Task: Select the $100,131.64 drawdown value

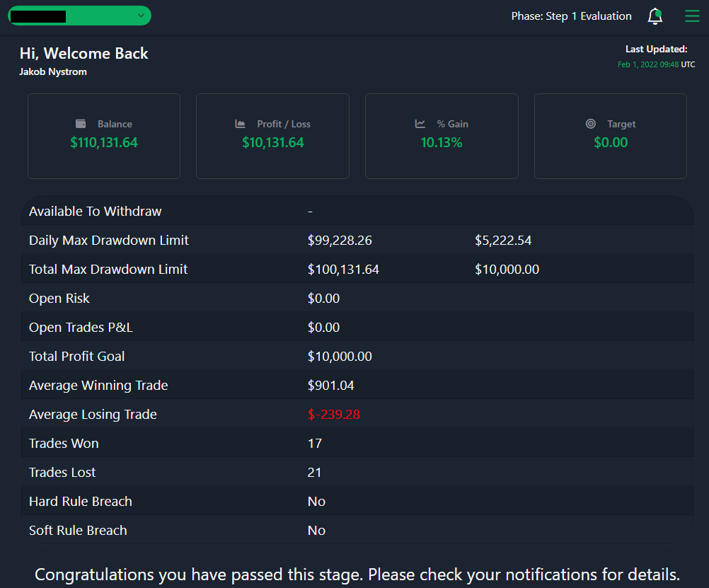Action: click(x=343, y=269)
